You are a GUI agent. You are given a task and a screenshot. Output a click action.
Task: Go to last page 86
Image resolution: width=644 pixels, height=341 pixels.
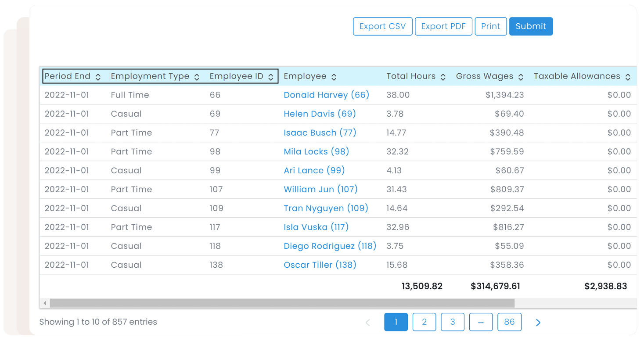[509, 322]
